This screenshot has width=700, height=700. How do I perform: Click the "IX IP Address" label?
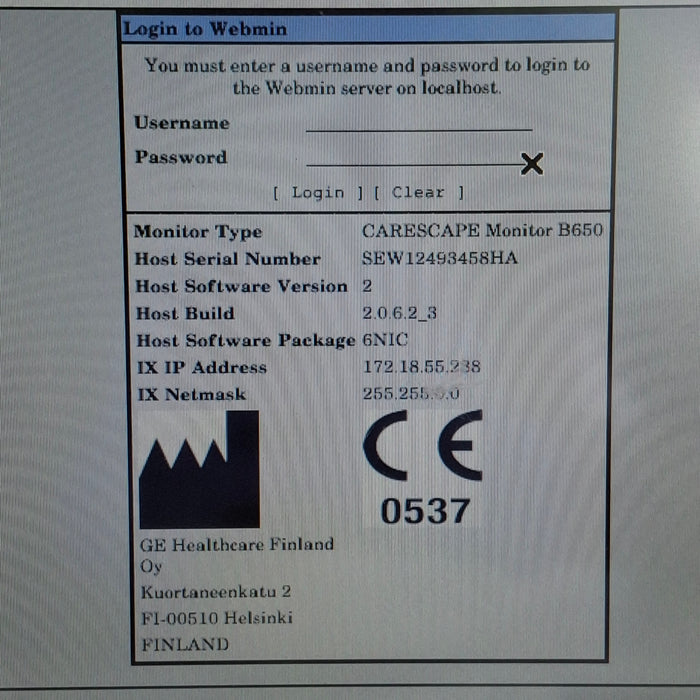coord(202,367)
